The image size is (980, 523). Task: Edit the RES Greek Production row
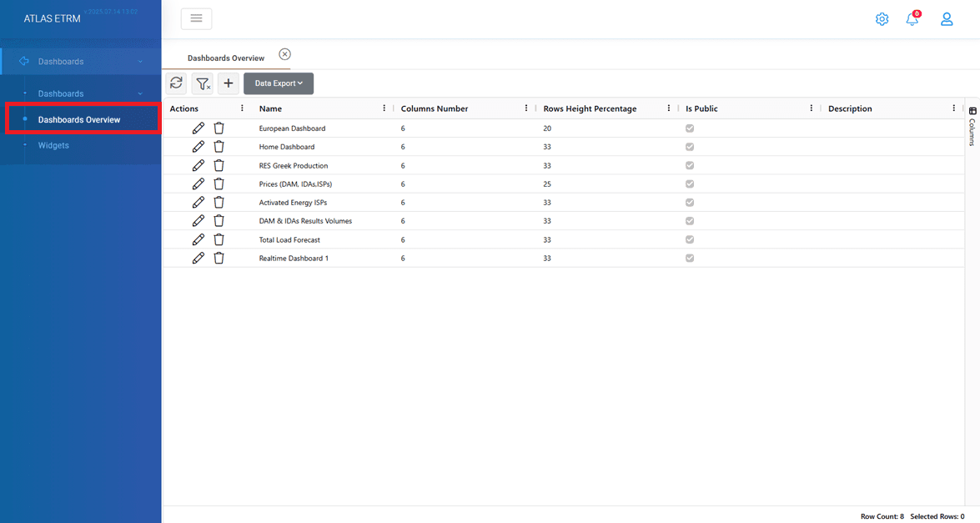[199, 166]
